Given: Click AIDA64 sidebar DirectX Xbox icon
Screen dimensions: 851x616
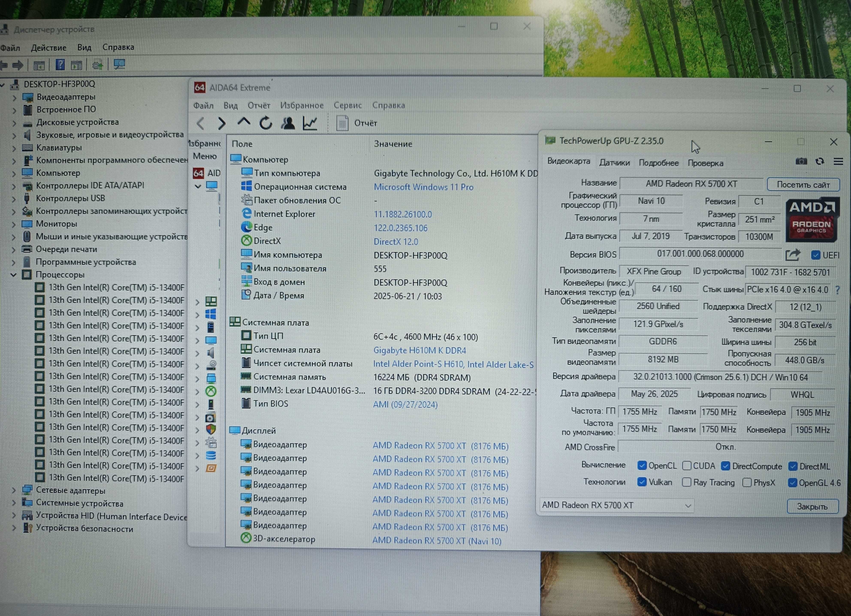Looking at the screenshot, I should (211, 391).
